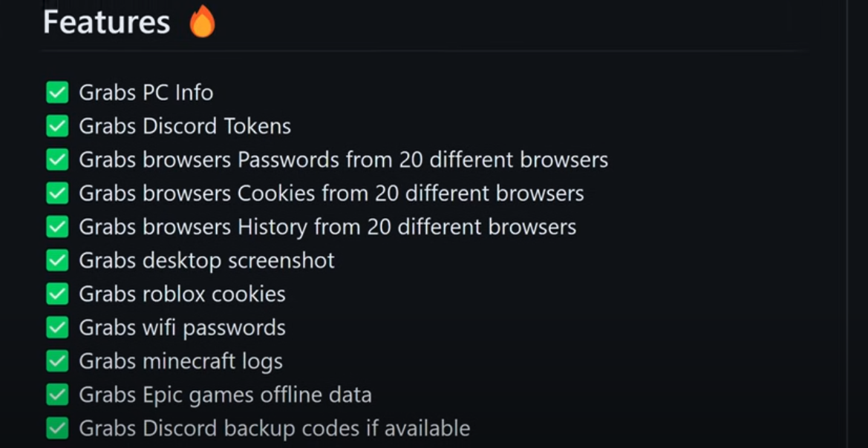Click the checkmark next to Grabs Discord Tokens
This screenshot has height=448, width=868.
[x=57, y=126]
